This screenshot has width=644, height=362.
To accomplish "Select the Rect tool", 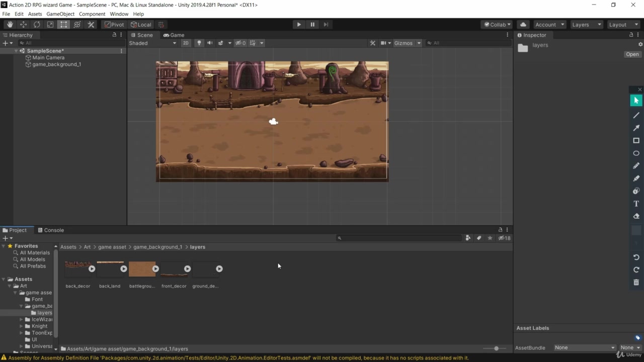I will pyautogui.click(x=63, y=24).
